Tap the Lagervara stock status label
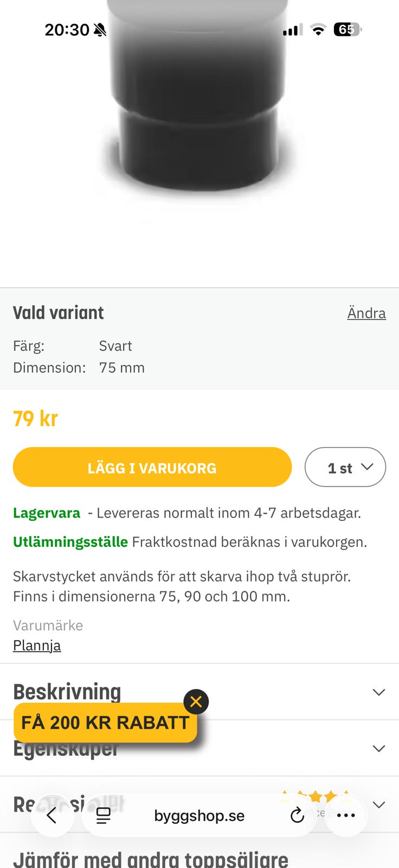 click(47, 513)
